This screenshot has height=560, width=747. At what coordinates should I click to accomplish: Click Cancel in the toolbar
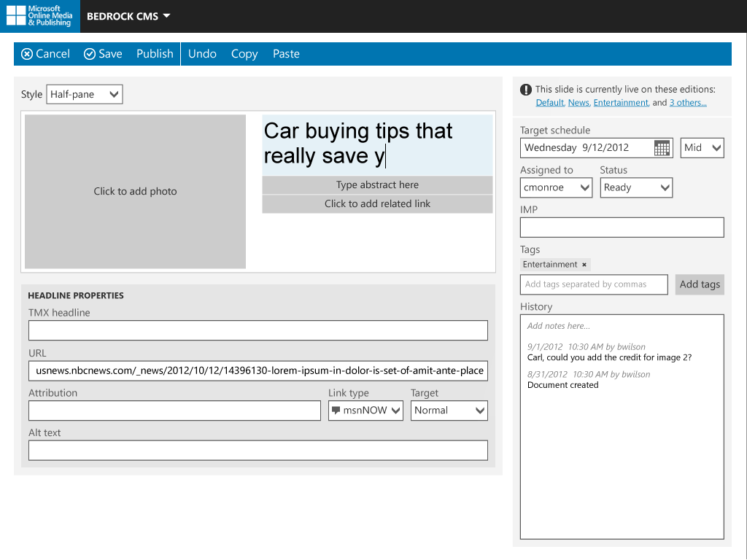46,54
